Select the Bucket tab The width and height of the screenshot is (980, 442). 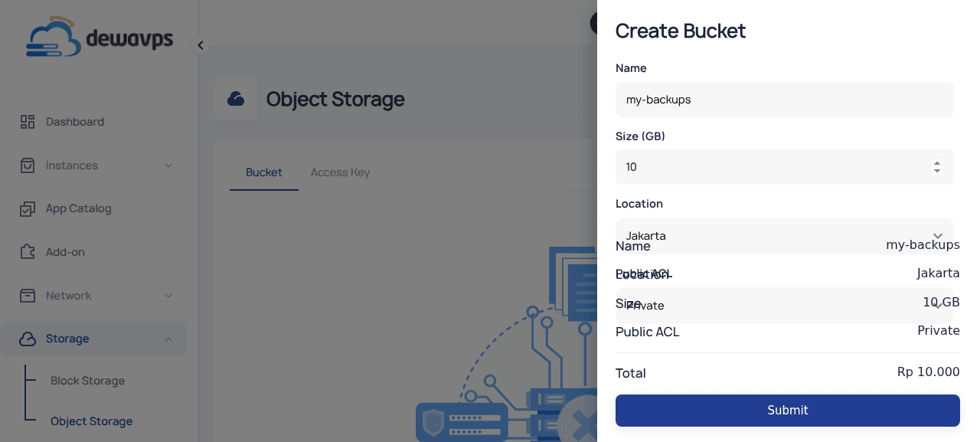(x=264, y=172)
